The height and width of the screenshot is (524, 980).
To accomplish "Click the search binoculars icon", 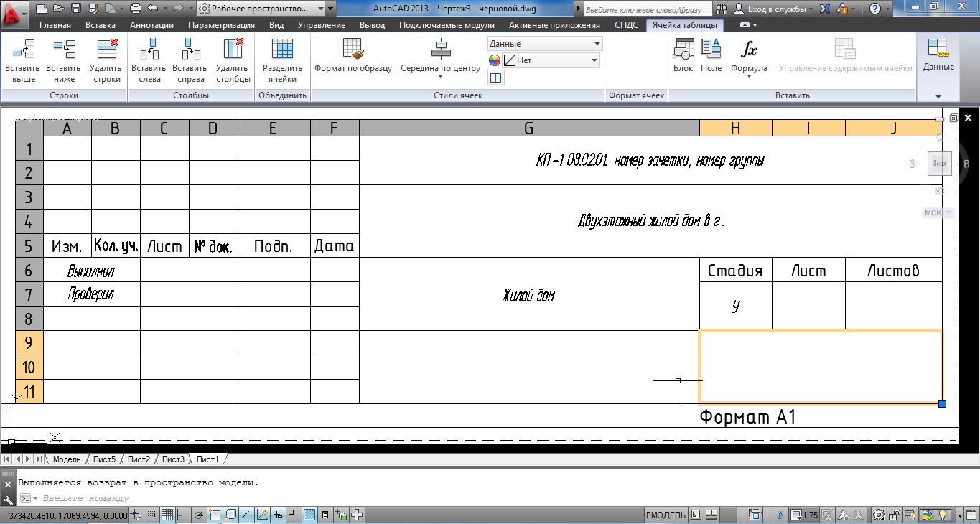I will tap(721, 9).
